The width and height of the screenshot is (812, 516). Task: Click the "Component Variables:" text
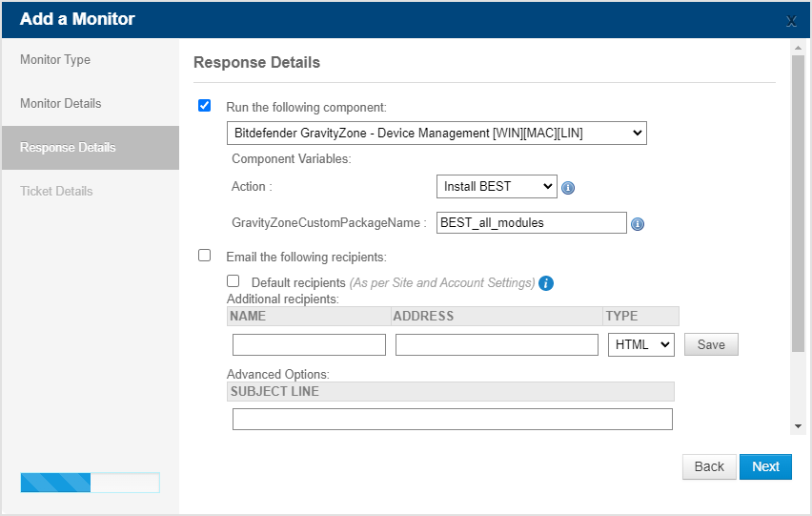pos(291,158)
